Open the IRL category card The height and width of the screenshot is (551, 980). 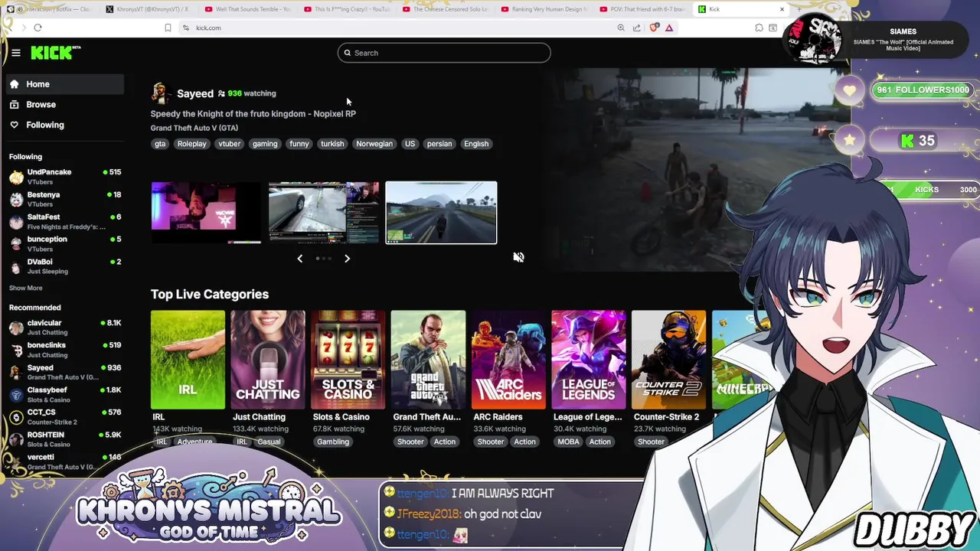(x=188, y=360)
